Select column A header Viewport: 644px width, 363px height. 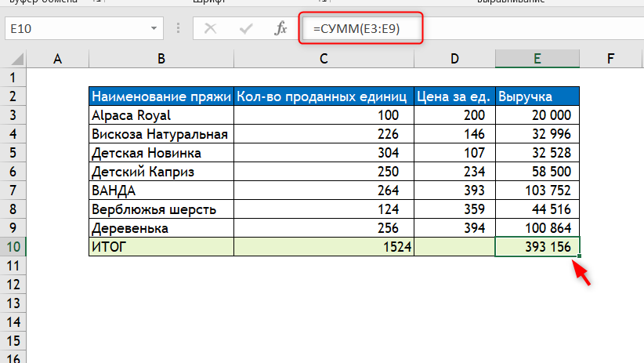[x=57, y=59]
